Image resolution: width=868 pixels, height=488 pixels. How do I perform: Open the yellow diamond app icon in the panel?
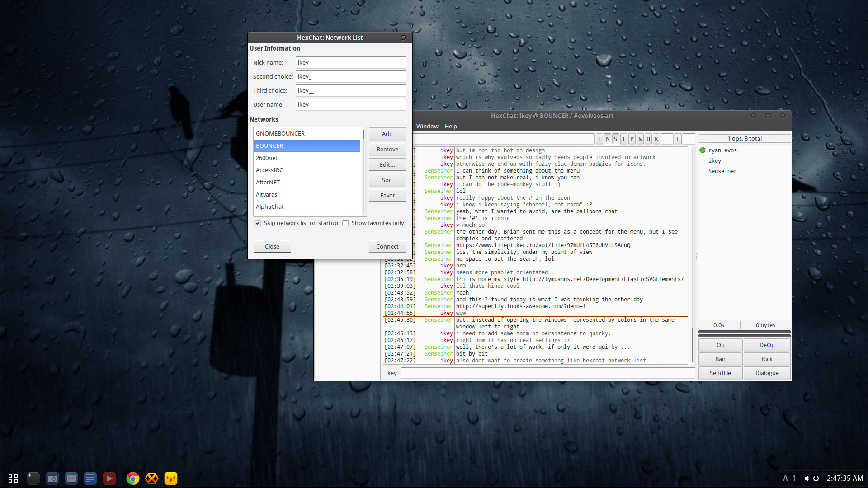[x=171, y=478]
